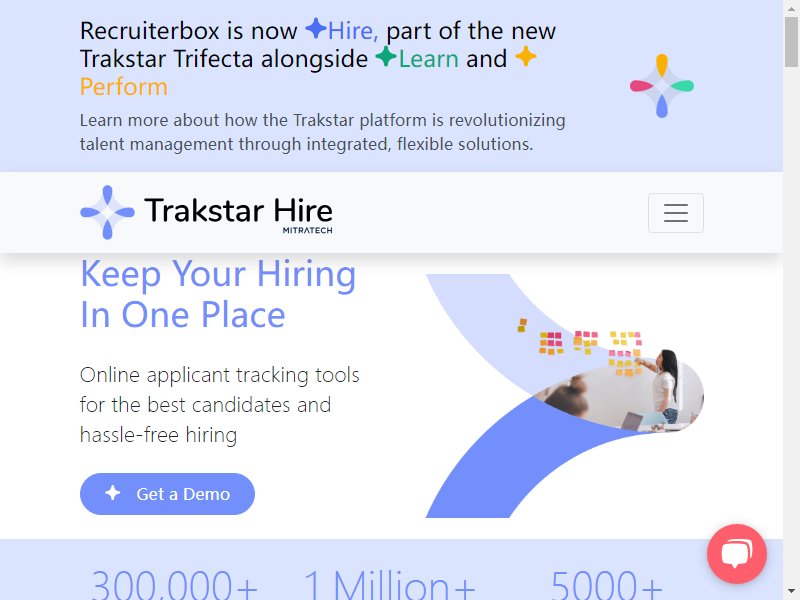Click the scrollbar down arrow
Viewport: 800px width, 600px height.
tap(791, 592)
